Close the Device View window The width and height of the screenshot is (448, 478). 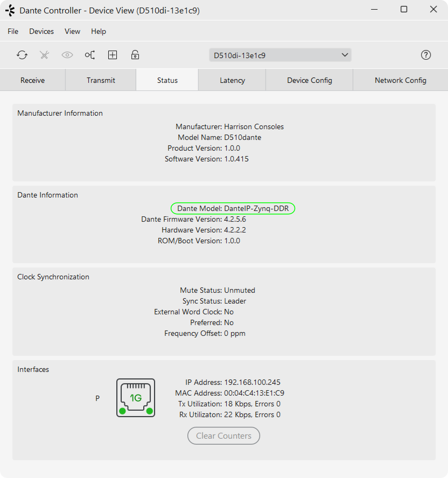tap(433, 10)
